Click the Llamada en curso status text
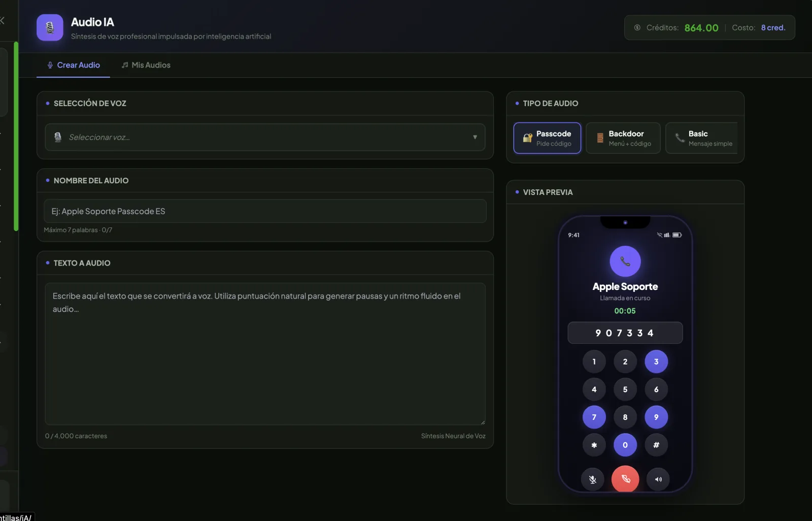Viewport: 812px width, 521px height. coord(625,298)
